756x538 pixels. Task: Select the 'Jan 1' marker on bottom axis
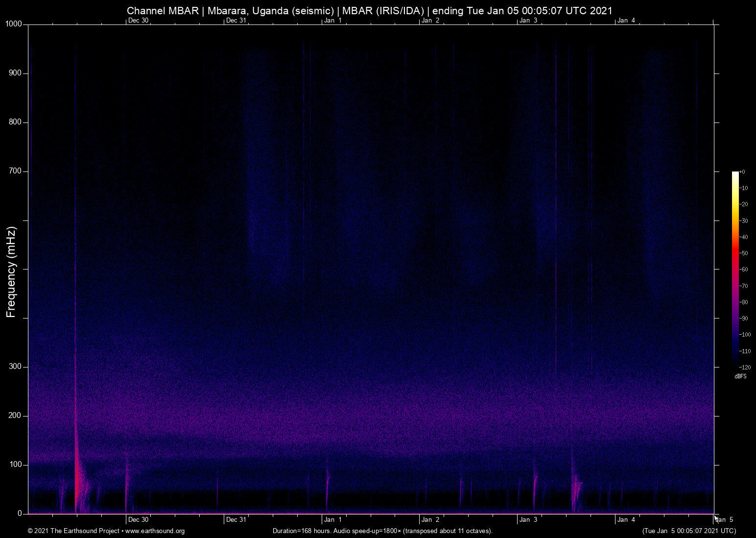click(333, 520)
